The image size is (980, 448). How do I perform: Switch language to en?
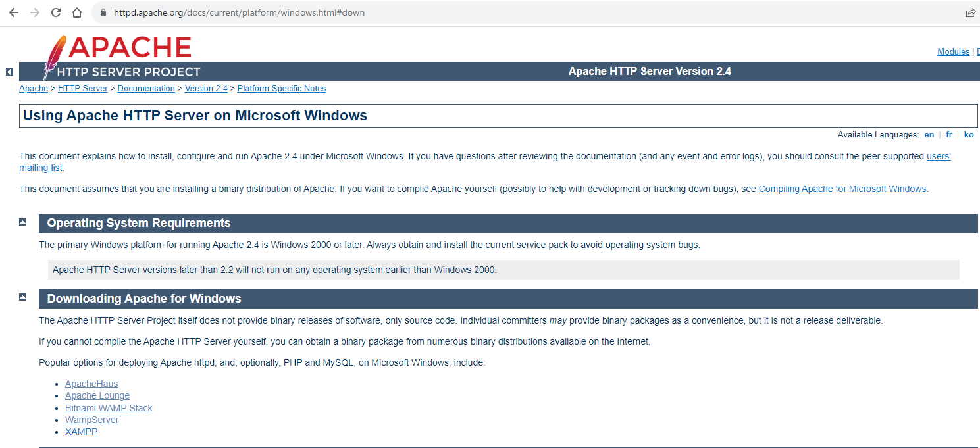point(929,134)
